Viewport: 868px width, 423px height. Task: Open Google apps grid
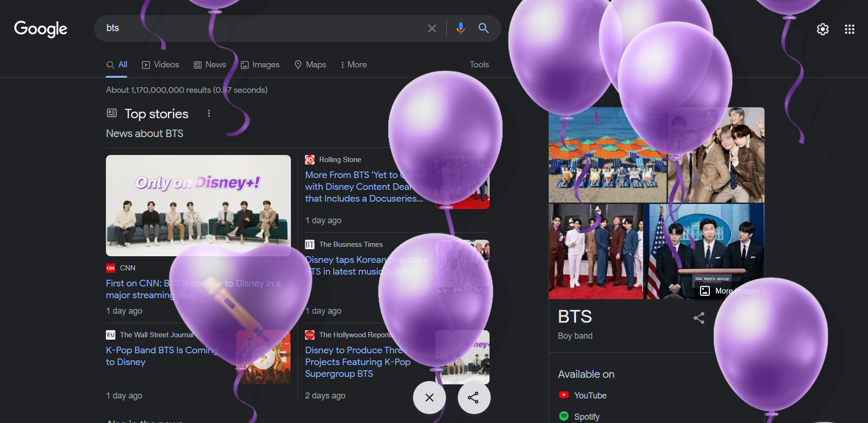[x=849, y=29]
